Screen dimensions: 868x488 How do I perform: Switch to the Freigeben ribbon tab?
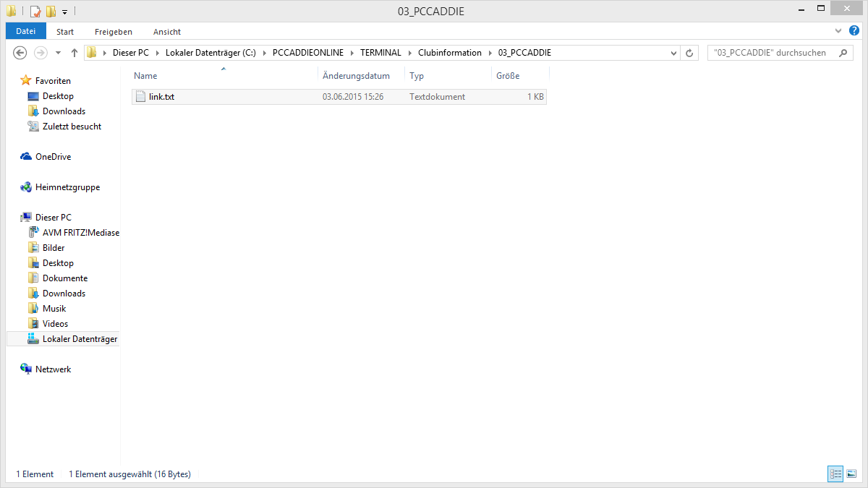pos(114,32)
